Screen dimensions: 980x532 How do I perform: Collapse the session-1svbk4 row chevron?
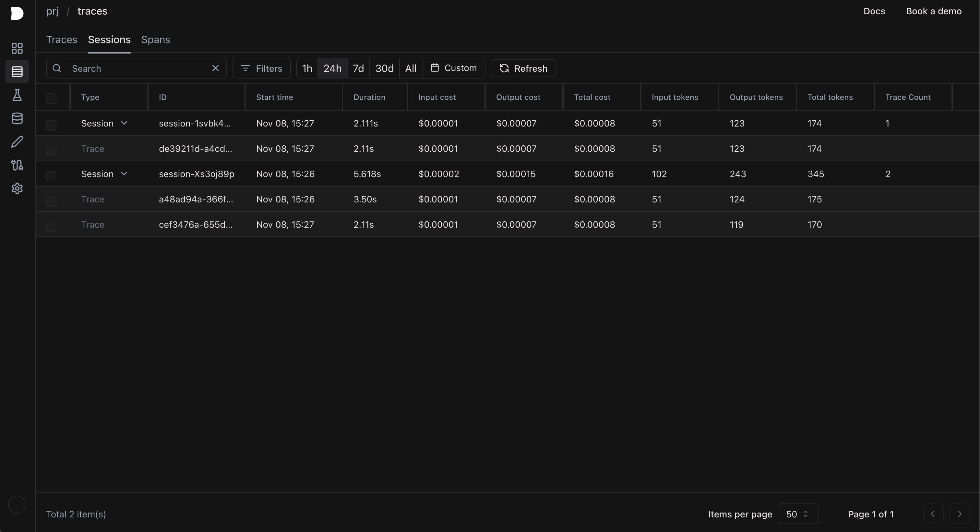click(124, 123)
